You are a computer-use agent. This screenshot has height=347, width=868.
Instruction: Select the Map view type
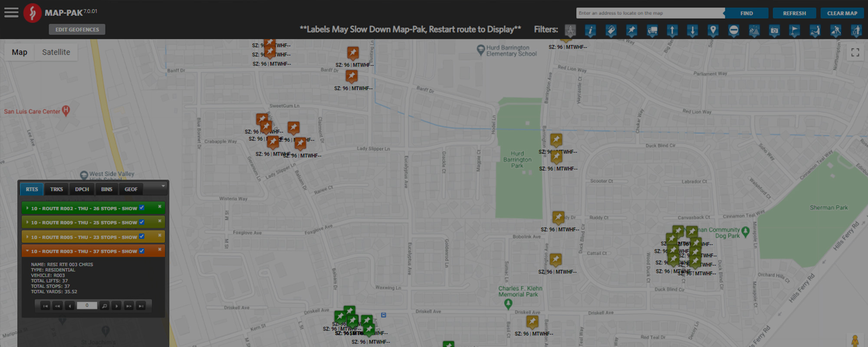click(20, 52)
